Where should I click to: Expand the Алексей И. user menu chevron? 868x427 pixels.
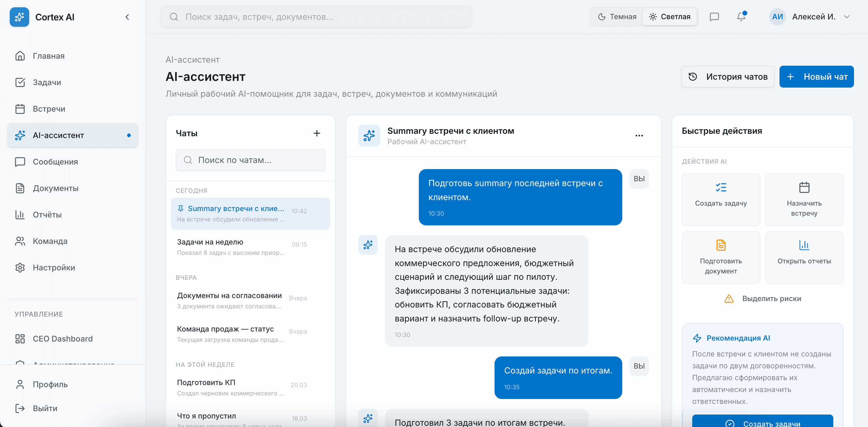846,17
